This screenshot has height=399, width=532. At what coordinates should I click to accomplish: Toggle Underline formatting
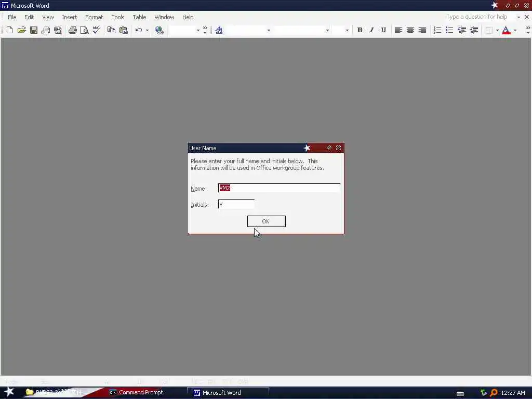coord(383,30)
